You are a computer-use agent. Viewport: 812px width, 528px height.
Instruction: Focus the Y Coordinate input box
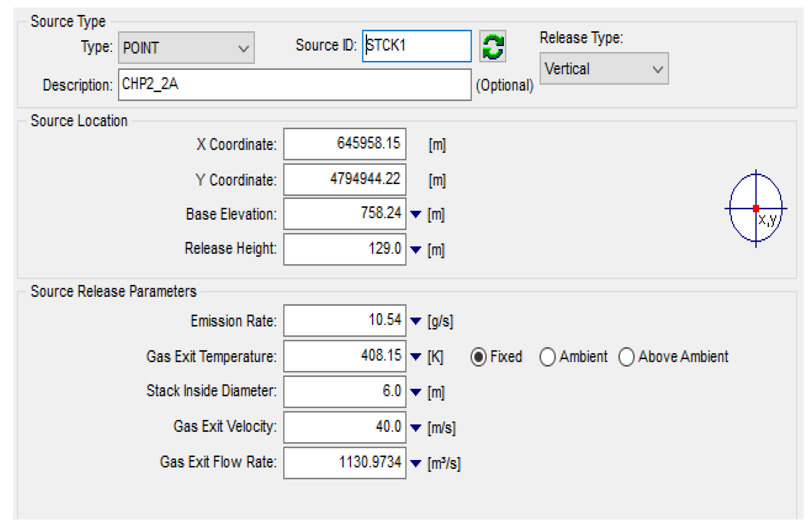click(344, 179)
